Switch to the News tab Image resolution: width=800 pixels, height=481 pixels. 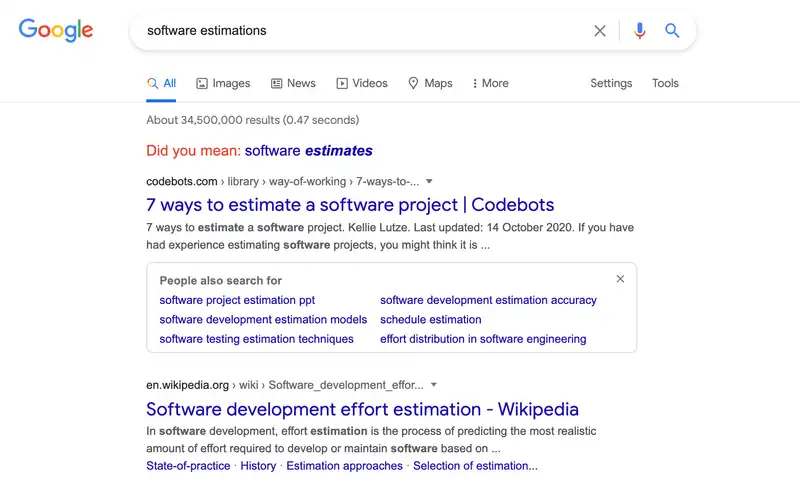[293, 83]
